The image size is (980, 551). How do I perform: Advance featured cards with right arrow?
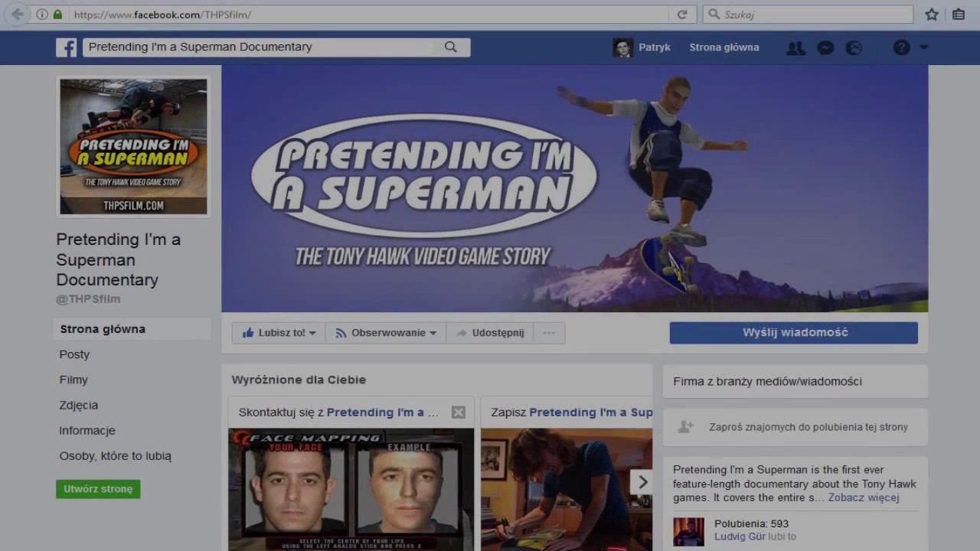coord(642,481)
